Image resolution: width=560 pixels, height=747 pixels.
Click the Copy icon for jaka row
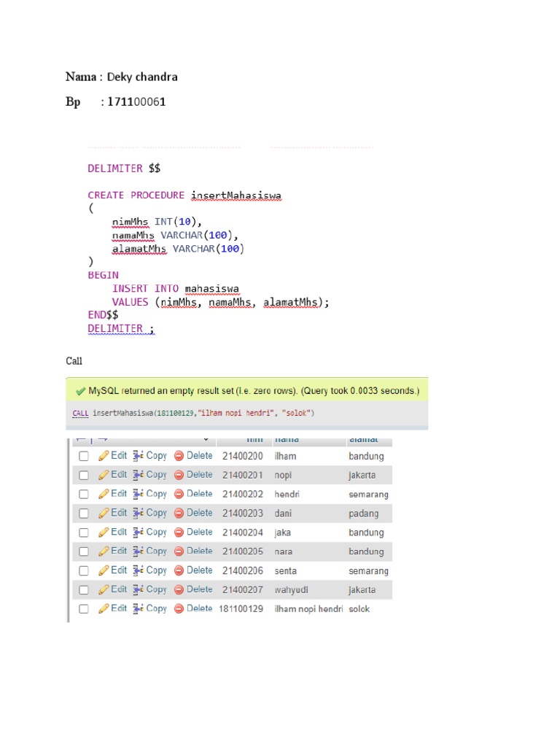[138, 532]
